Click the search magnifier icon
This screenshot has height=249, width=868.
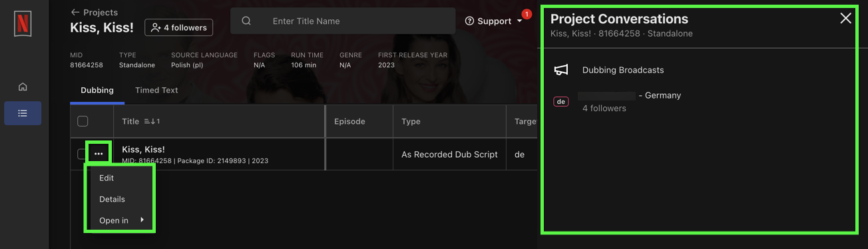[246, 21]
